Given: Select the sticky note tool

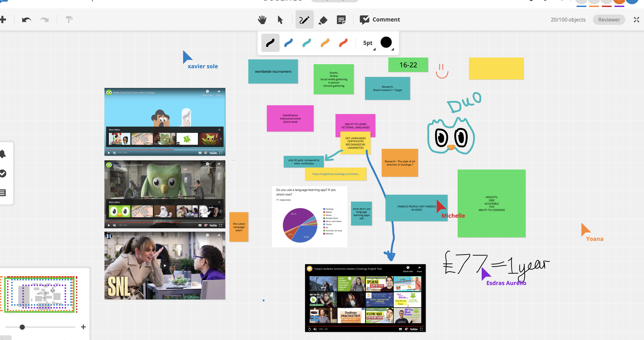Looking at the screenshot, I should pos(341,20).
